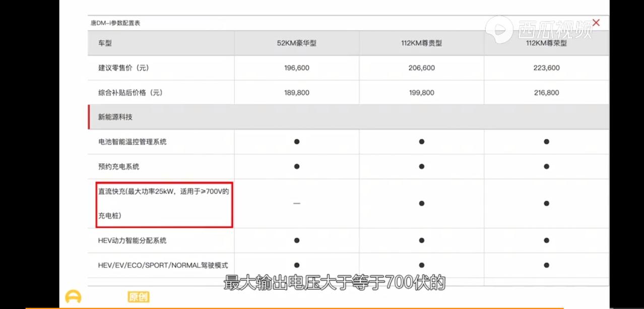Click the 建议零售价（元）row label

pyautogui.click(x=123, y=68)
